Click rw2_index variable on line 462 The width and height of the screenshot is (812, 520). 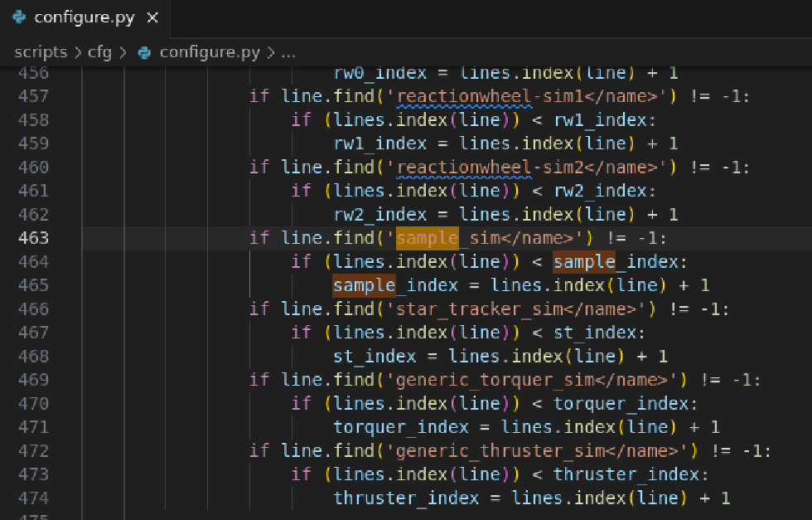click(x=379, y=215)
